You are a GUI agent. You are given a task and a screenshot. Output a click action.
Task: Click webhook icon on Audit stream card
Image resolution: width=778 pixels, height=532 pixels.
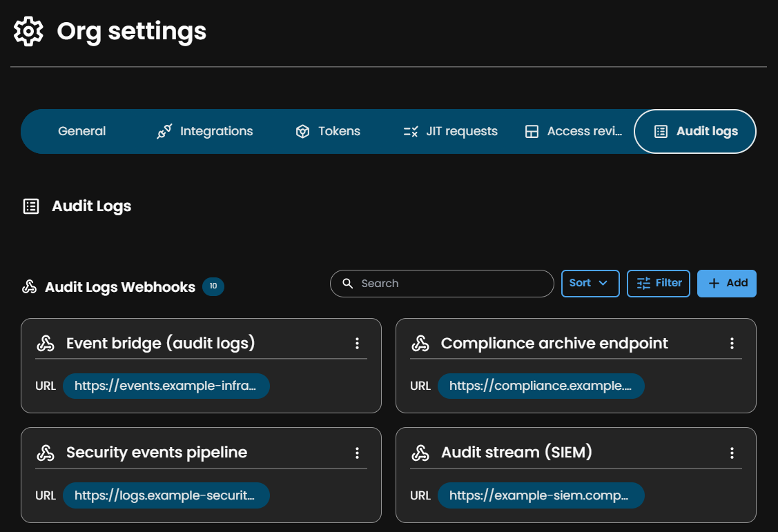[x=420, y=453]
